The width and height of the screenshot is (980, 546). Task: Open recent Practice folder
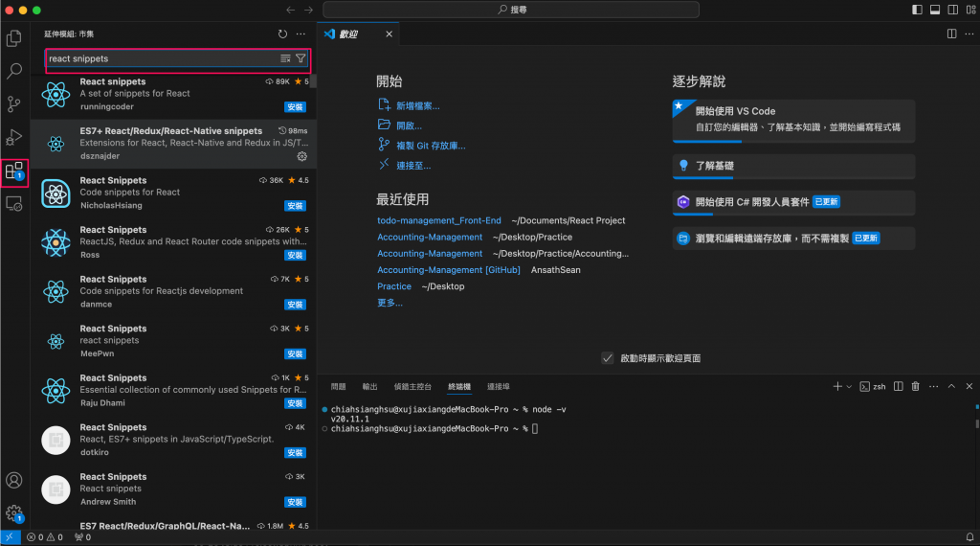393,286
